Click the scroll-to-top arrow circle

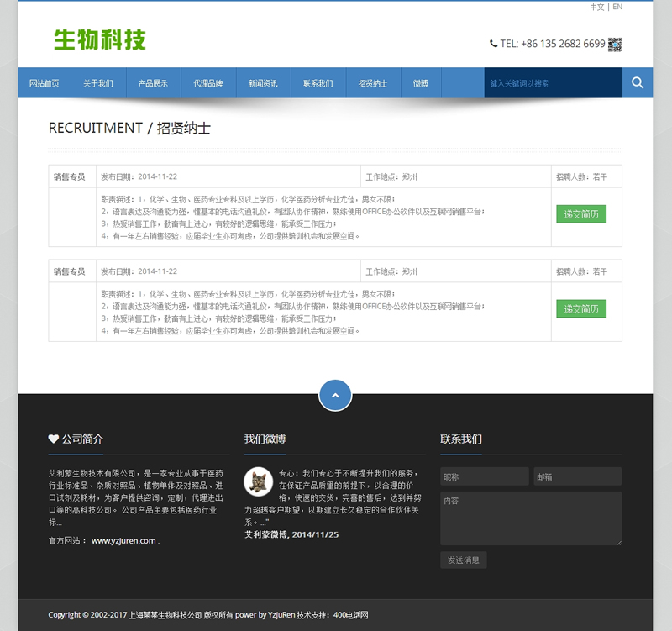(x=335, y=395)
